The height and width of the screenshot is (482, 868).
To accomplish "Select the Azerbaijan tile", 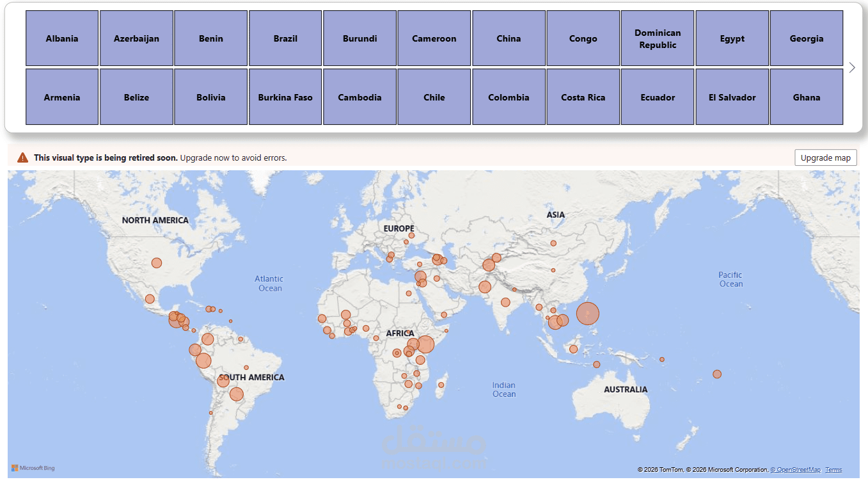I will (x=136, y=38).
